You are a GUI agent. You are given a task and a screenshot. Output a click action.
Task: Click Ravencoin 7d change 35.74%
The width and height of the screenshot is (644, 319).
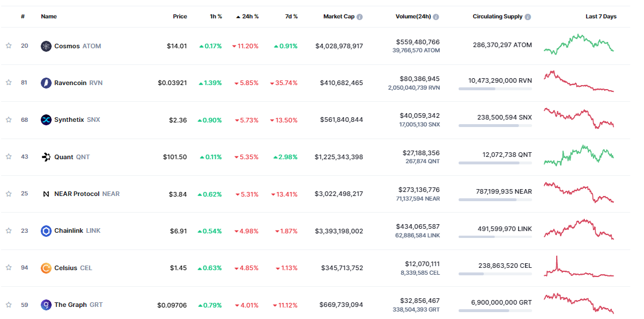coord(284,83)
